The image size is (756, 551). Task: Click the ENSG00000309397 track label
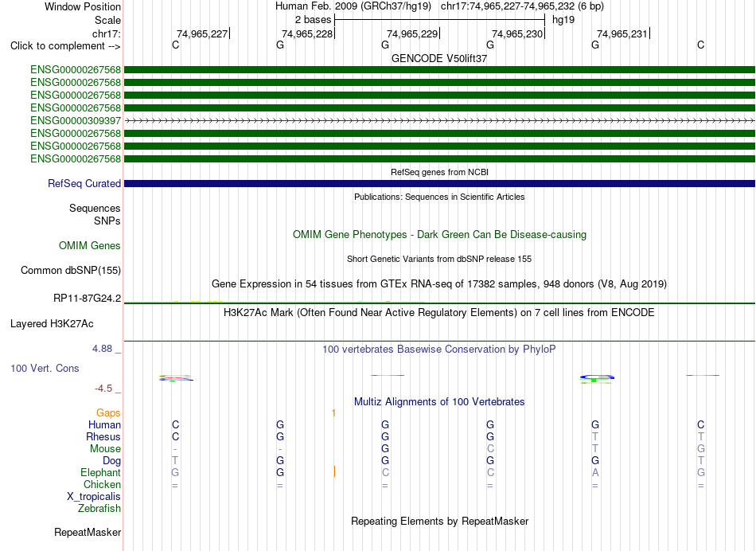coord(76,120)
